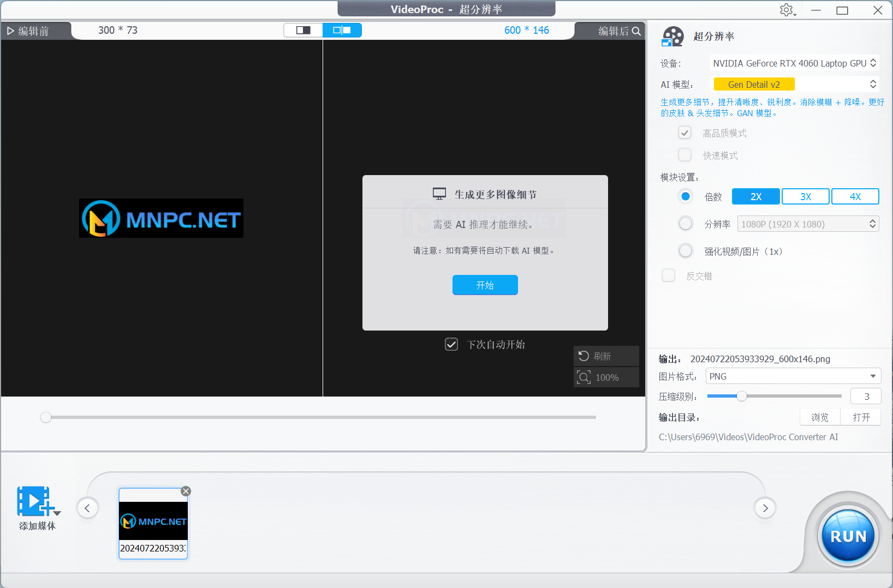Click the 浏览 output folder button
Viewport: 893px width, 588px height.
click(820, 417)
